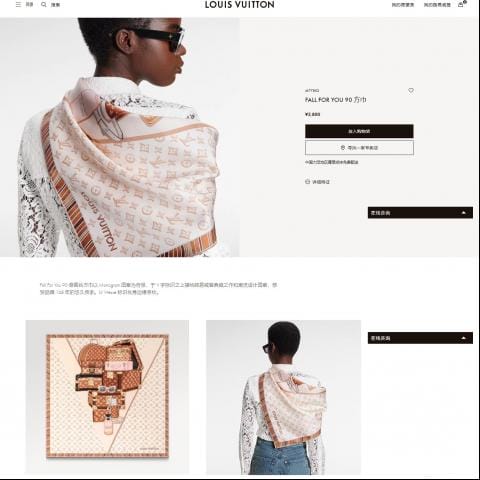Open the my account link in header
480x480 pixels.
click(437, 5)
